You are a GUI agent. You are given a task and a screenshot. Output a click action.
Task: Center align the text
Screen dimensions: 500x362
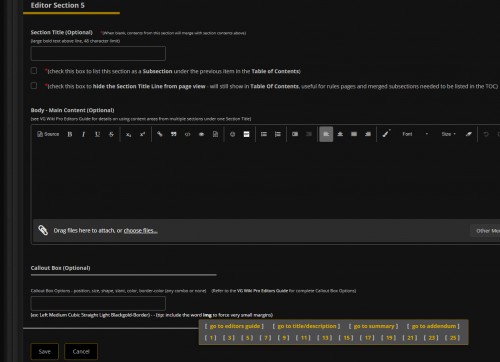[x=340, y=134]
